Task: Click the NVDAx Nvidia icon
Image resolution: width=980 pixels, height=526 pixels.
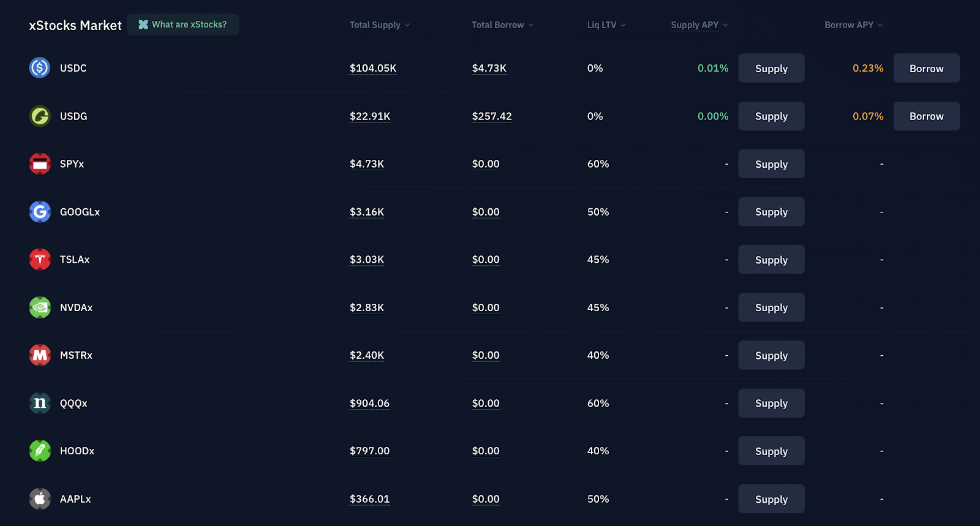Action: click(40, 307)
